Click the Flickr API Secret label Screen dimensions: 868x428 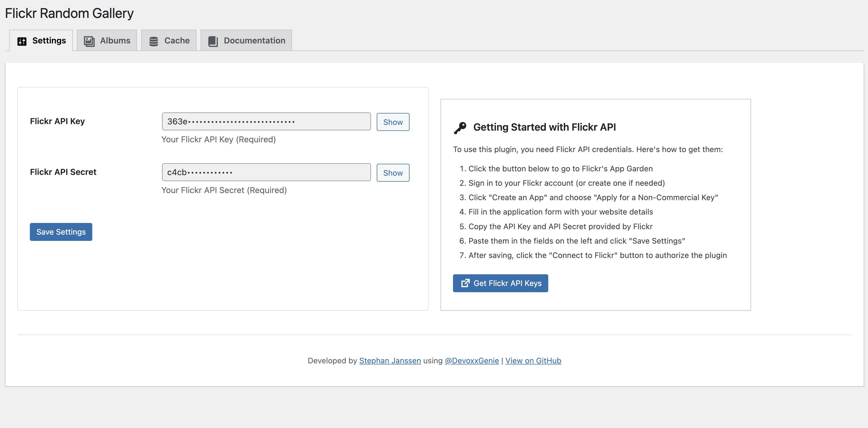click(63, 172)
